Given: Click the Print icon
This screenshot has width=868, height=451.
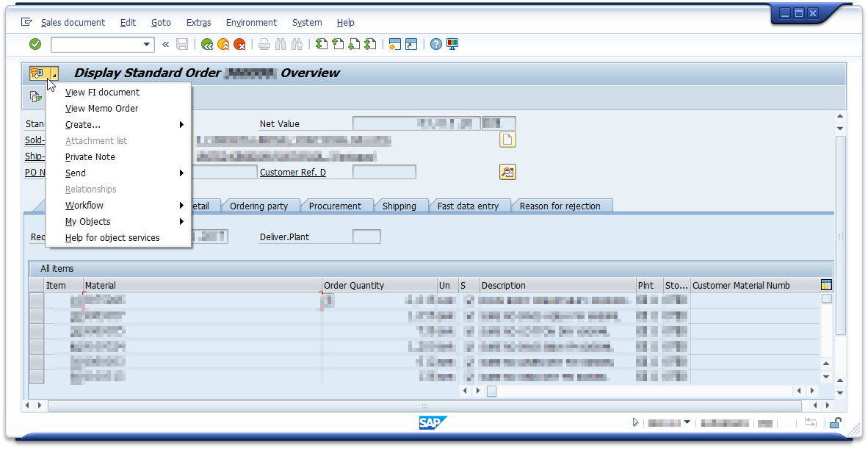Looking at the screenshot, I should coord(264,44).
